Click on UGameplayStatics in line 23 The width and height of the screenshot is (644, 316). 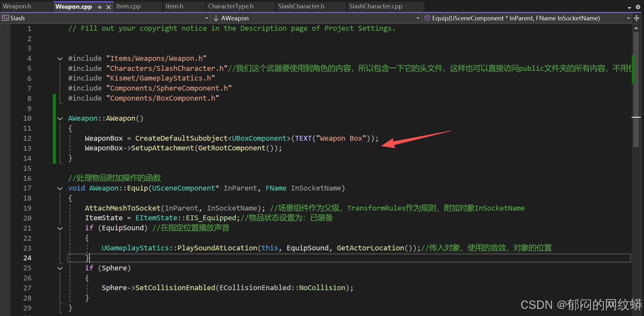[135, 248]
